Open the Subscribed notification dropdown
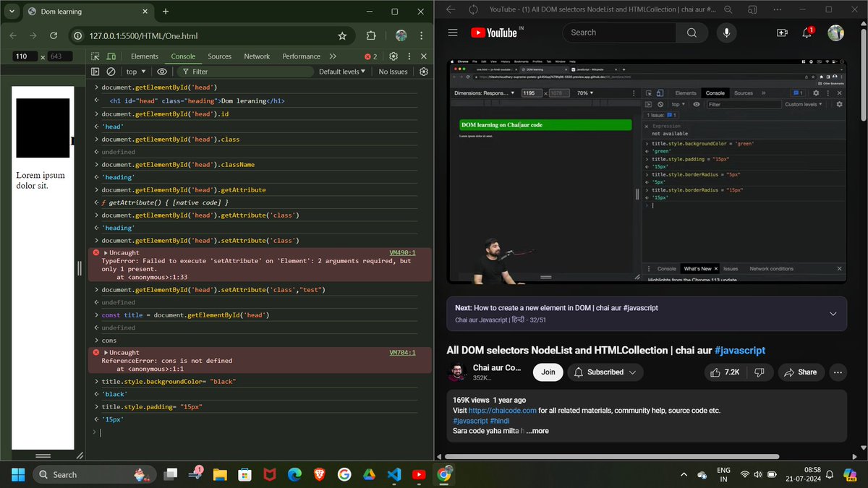This screenshot has width=868, height=488. tap(605, 372)
